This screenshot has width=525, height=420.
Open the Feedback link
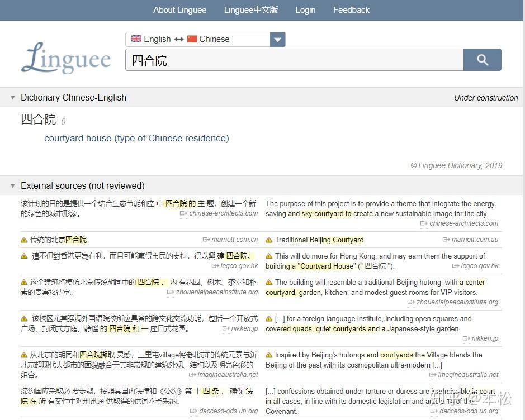(351, 10)
